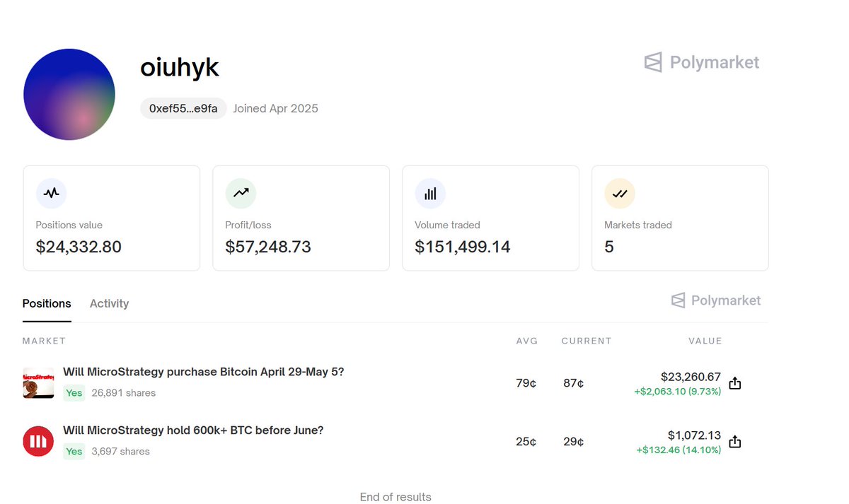Sort by the VALUE column header

click(x=705, y=341)
